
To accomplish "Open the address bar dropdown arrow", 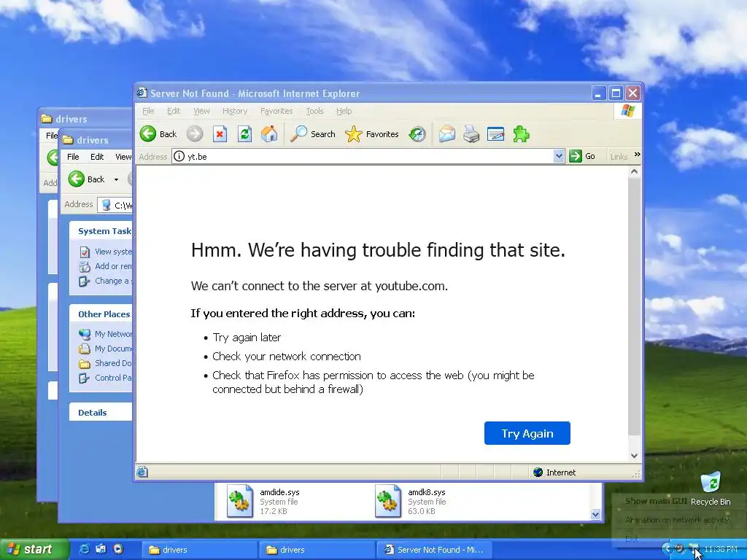I will click(x=559, y=156).
